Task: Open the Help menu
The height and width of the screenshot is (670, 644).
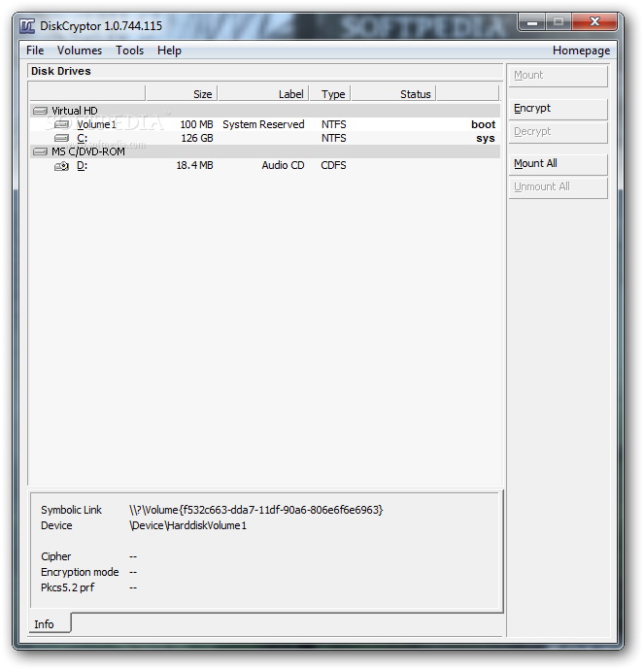Action: coord(169,50)
